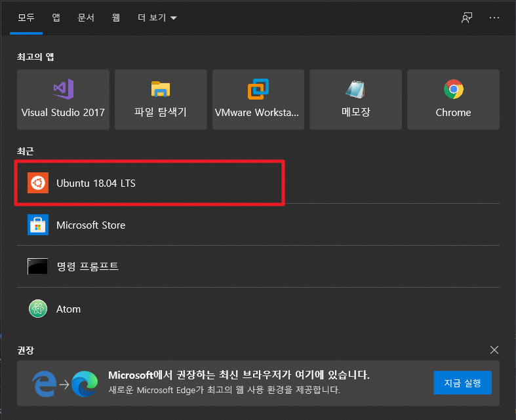Launch the Chrome tile
Image resolution: width=516 pixels, height=420 pixels.
click(453, 100)
